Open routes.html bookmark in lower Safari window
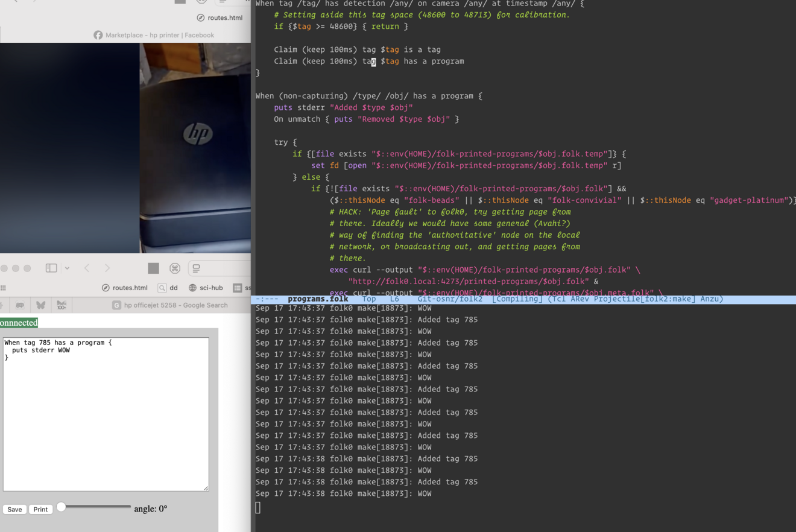The width and height of the screenshot is (796, 532). pos(125,288)
